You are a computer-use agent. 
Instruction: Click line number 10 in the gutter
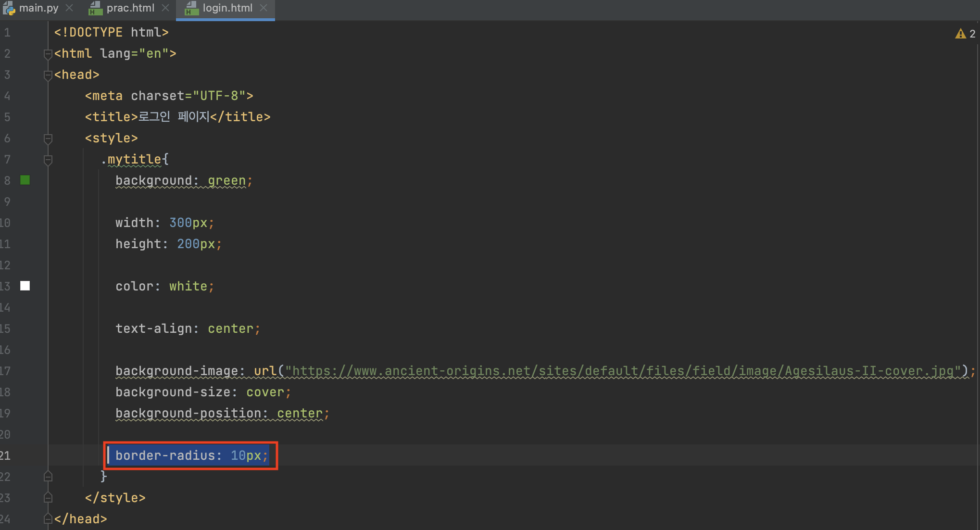6,223
